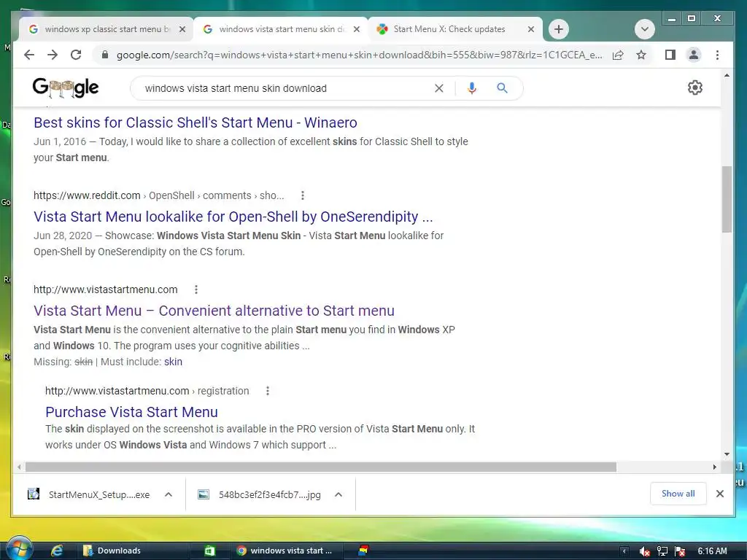Open Chrome's three-dot main menu
The height and width of the screenshot is (560, 747).
(x=718, y=55)
